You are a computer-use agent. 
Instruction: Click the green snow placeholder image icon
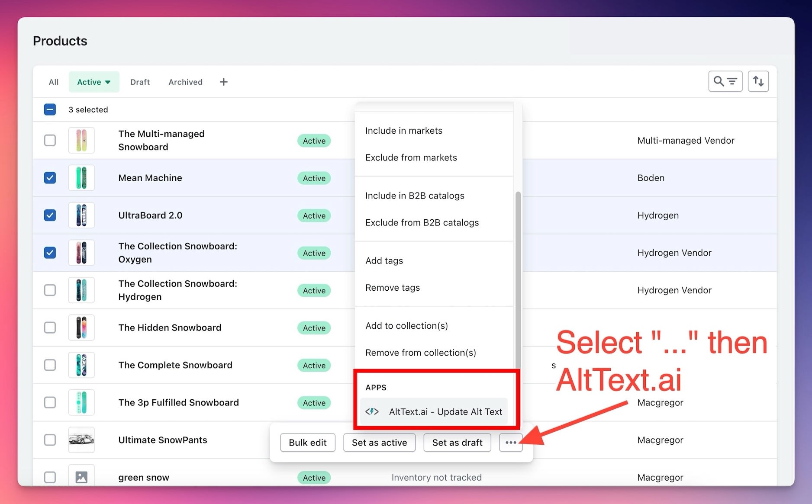point(81,477)
